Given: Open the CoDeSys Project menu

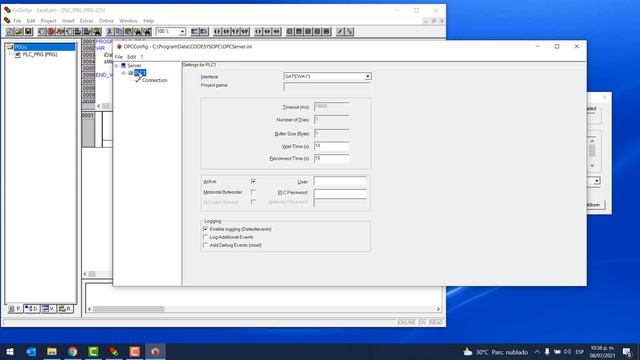Looking at the screenshot, I should pos(49,21).
